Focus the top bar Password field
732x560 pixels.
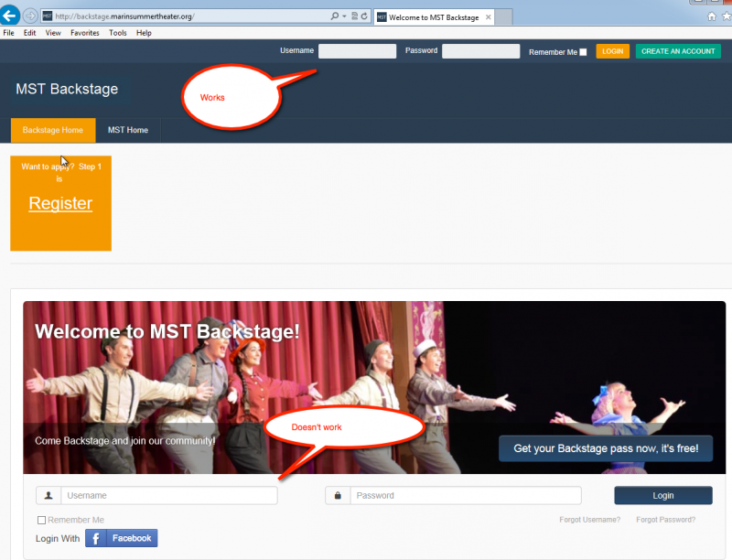[x=481, y=51]
